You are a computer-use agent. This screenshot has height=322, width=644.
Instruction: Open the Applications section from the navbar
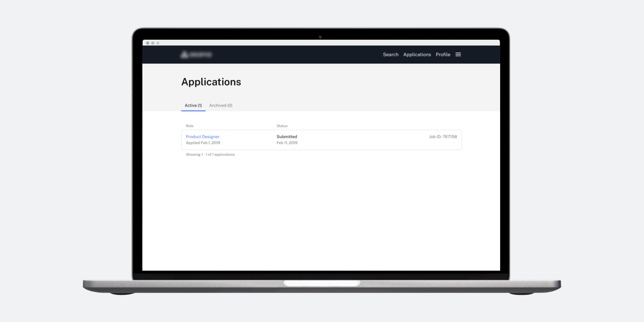(x=417, y=54)
